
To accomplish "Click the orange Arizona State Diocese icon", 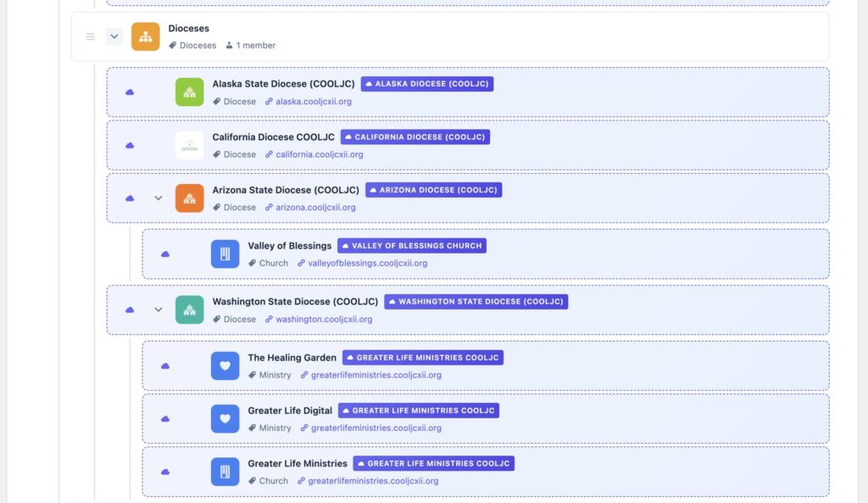I will (189, 198).
